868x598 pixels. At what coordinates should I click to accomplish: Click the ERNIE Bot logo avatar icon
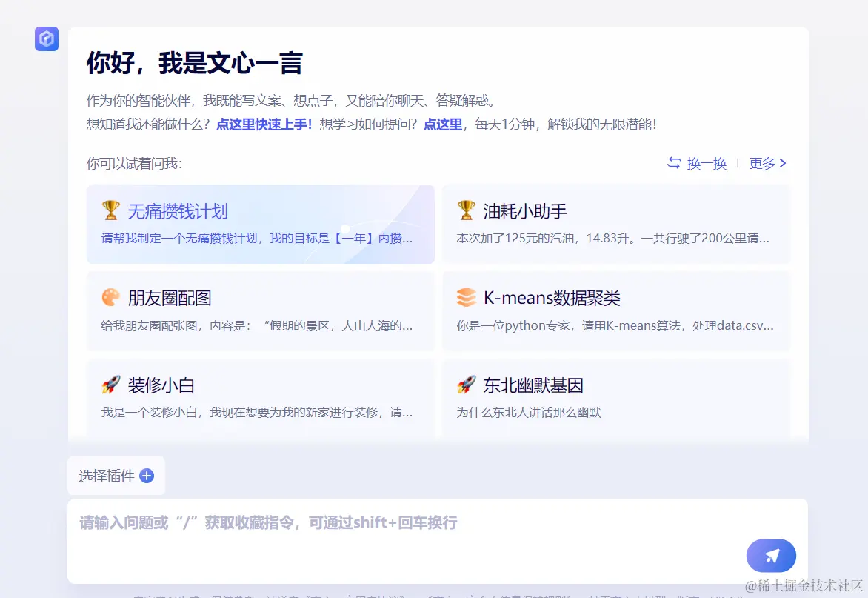pyautogui.click(x=47, y=39)
